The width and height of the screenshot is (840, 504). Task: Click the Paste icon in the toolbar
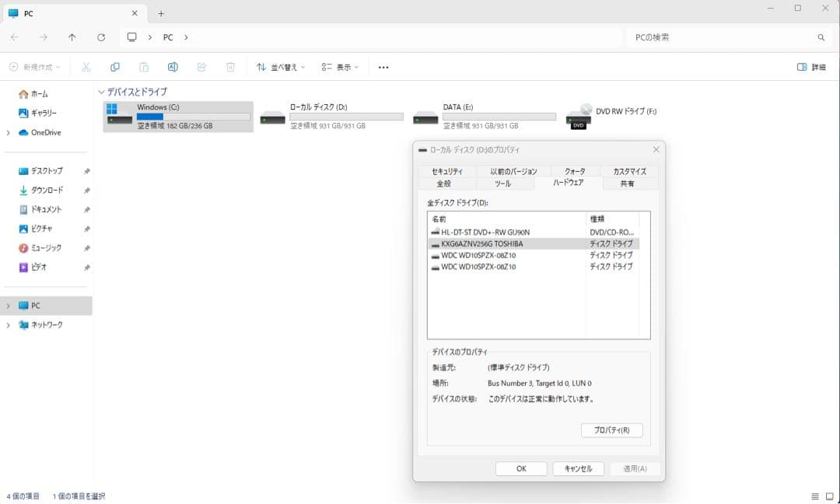point(144,67)
